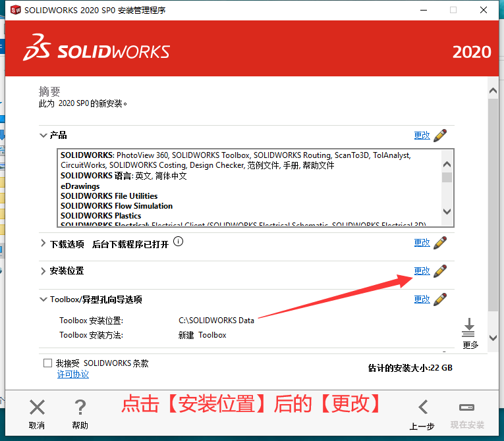Select SOLIDWORKS Plastics entry

[x=101, y=216]
